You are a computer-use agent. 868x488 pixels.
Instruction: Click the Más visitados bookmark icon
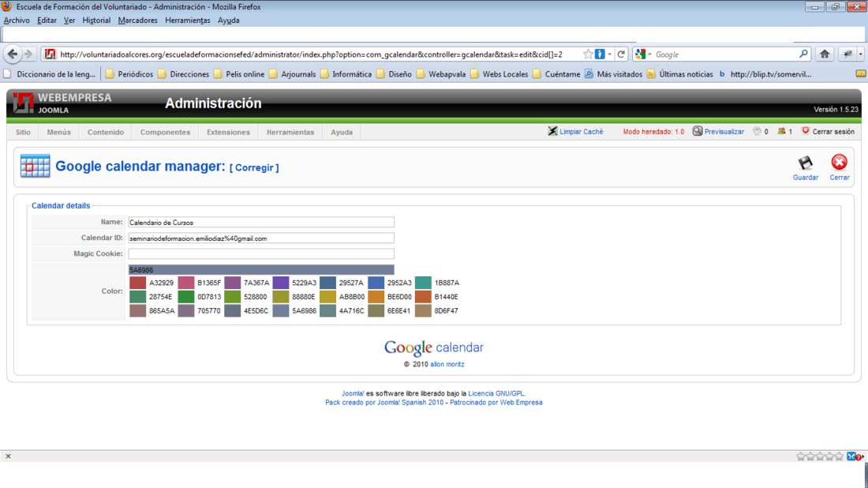589,73
